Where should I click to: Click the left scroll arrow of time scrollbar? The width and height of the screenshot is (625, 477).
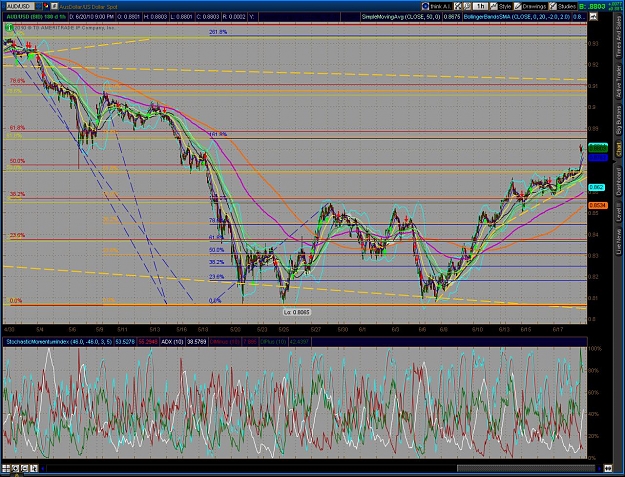coord(43,469)
